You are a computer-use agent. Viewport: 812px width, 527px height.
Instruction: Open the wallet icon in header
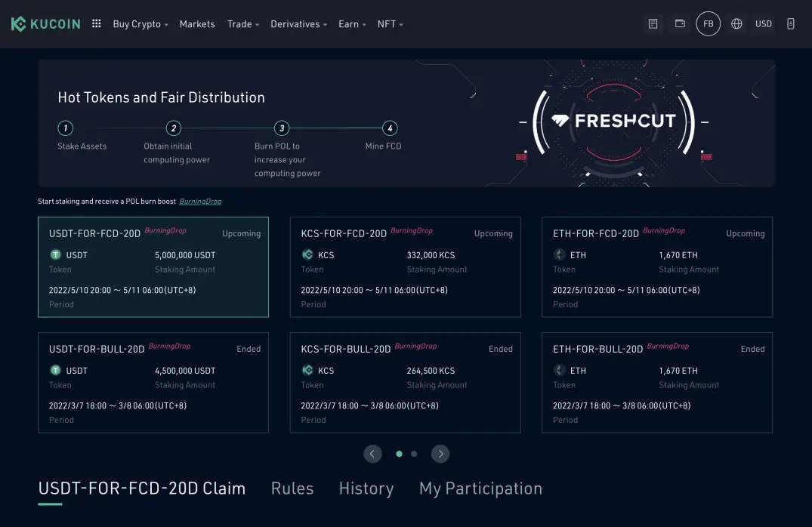point(680,24)
